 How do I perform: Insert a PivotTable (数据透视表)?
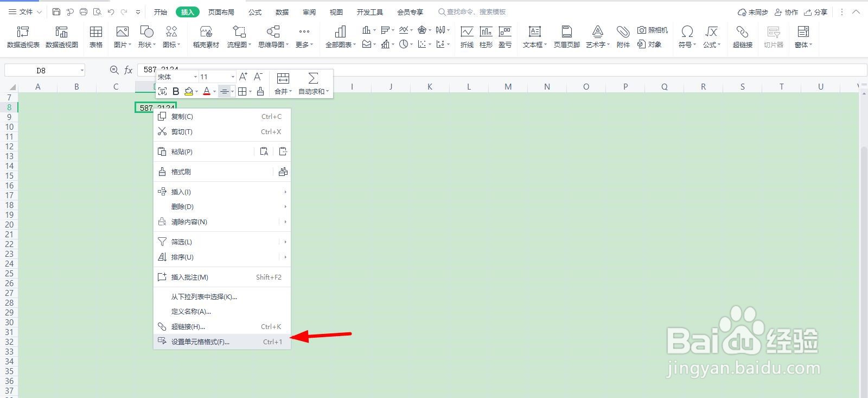click(x=23, y=37)
